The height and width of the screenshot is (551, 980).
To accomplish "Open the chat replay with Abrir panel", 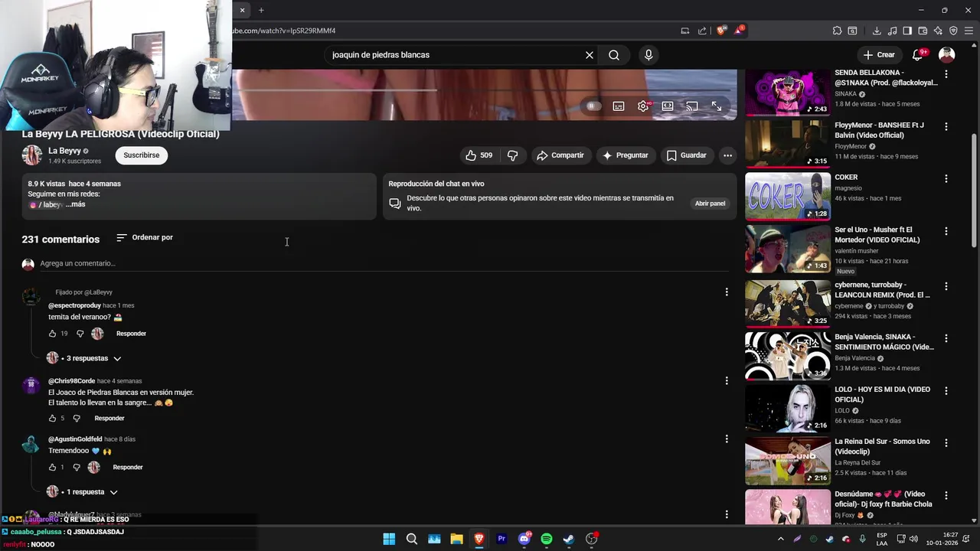I will tap(710, 204).
